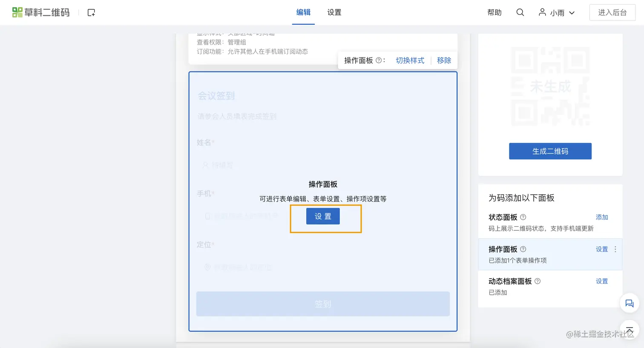644x348 pixels.
Task: Click the 进入后台 button
Action: pos(612,12)
